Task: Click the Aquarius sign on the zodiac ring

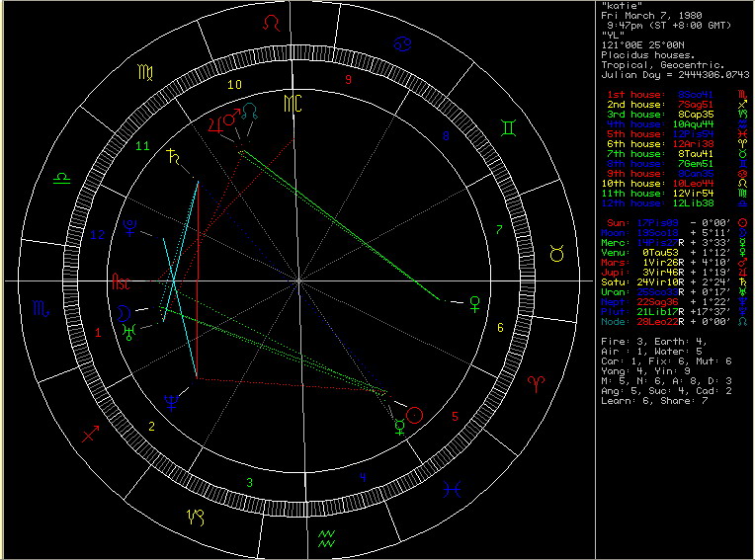Action: (x=327, y=538)
